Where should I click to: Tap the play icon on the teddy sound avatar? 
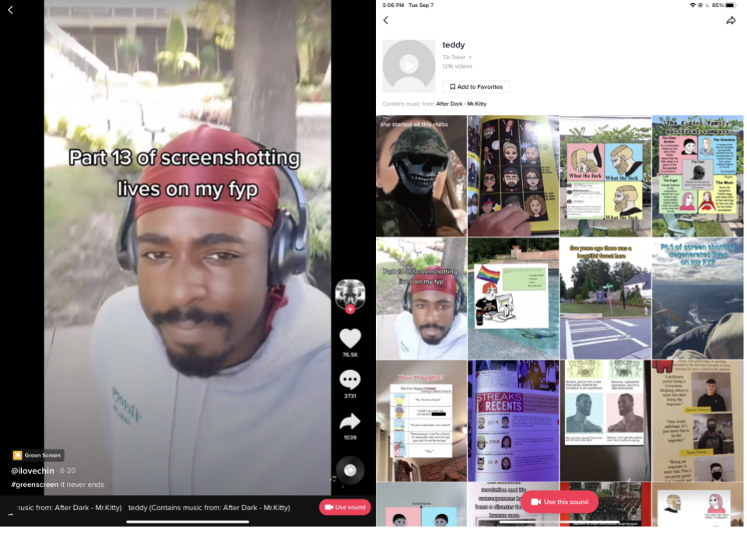tap(409, 66)
